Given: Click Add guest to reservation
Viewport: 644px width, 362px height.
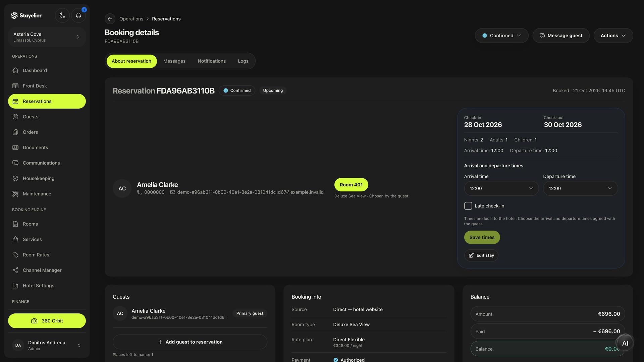Looking at the screenshot, I should click(190, 342).
